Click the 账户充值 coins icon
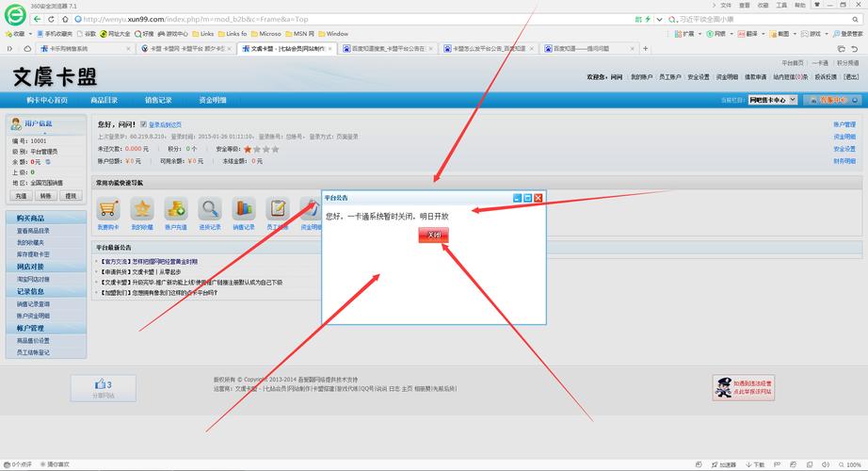This screenshot has width=868, height=471. [x=176, y=209]
